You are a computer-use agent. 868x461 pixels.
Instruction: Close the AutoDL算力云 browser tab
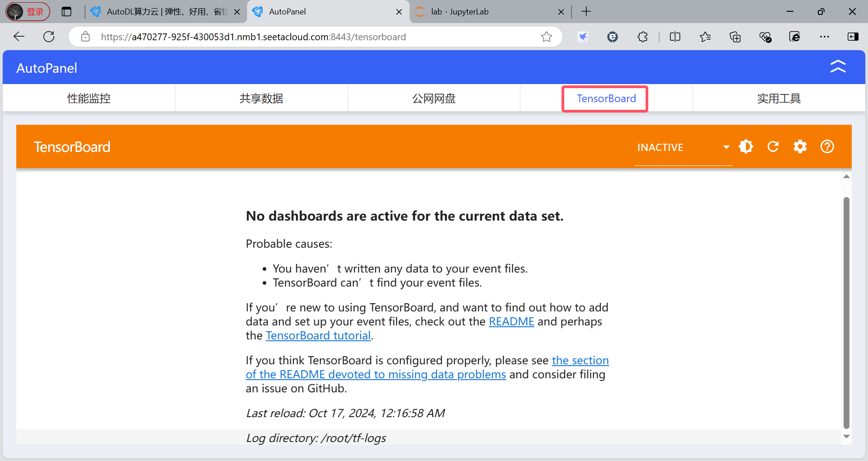[x=237, y=12]
